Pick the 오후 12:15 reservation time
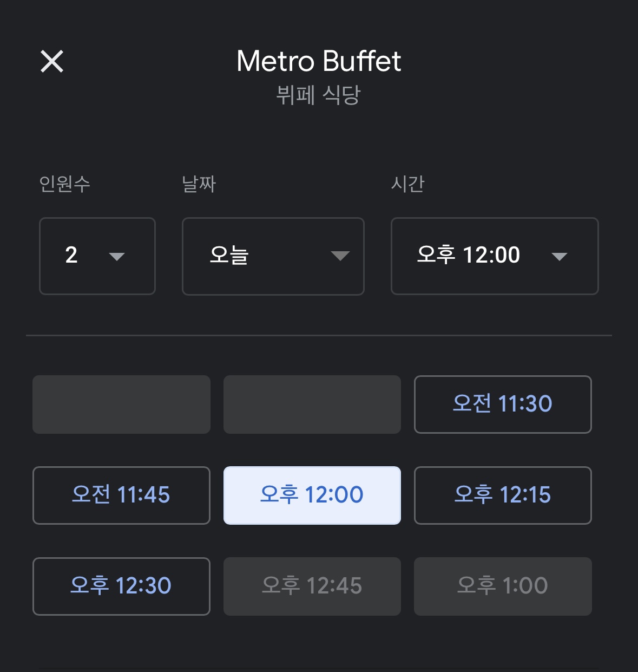Screen dimensions: 638x672 point(502,495)
